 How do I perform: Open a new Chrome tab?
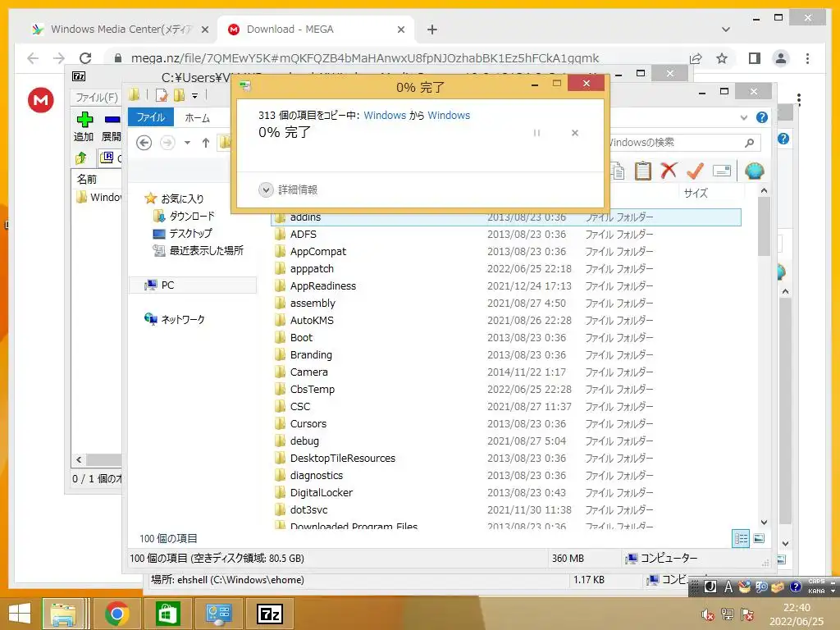[431, 30]
